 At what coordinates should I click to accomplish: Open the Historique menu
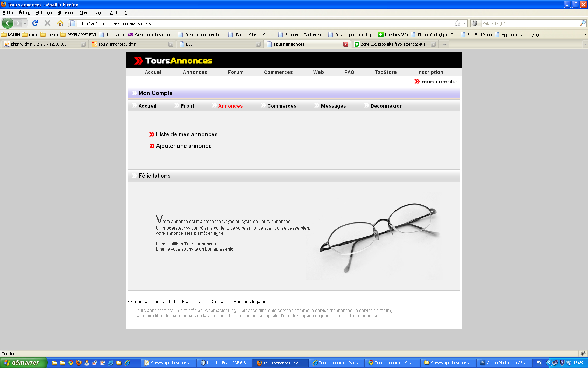(x=66, y=13)
